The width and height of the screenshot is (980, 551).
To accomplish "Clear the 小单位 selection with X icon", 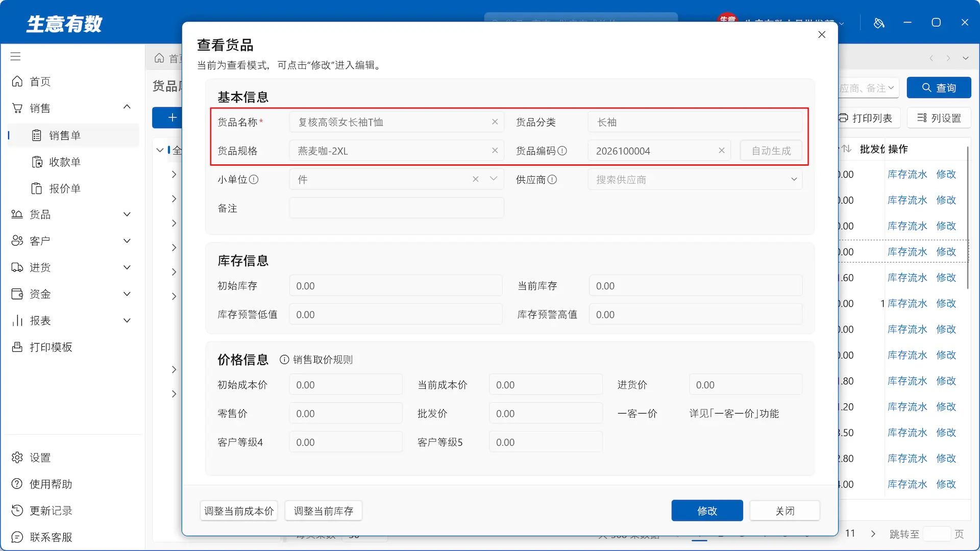I will point(476,179).
